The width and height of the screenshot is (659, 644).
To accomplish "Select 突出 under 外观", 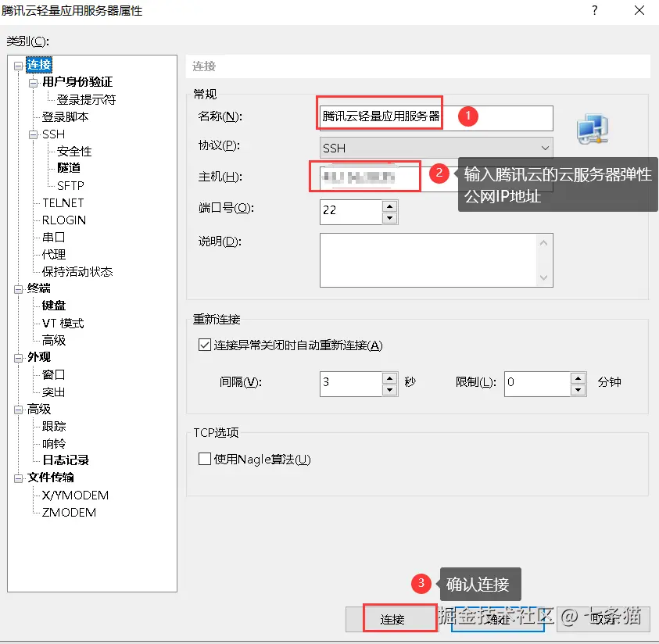I will (54, 392).
